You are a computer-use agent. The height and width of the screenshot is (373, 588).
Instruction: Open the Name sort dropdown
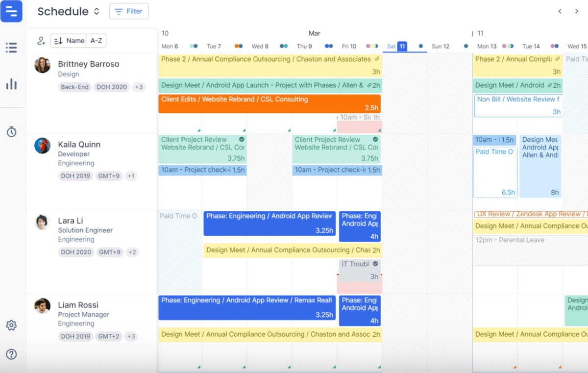click(69, 41)
